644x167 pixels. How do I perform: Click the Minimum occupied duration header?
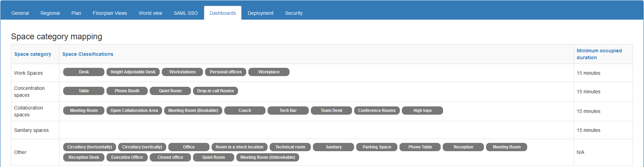[599, 54]
